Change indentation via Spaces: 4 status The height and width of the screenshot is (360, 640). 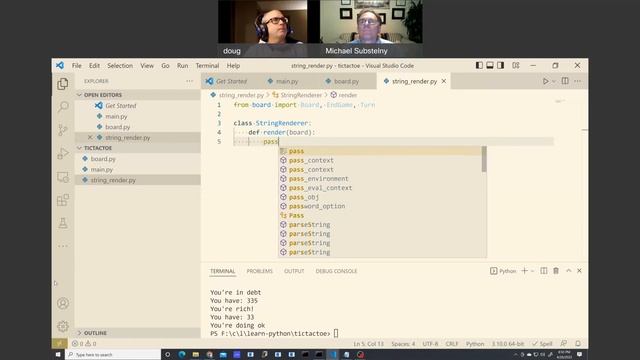pyautogui.click(x=403, y=344)
